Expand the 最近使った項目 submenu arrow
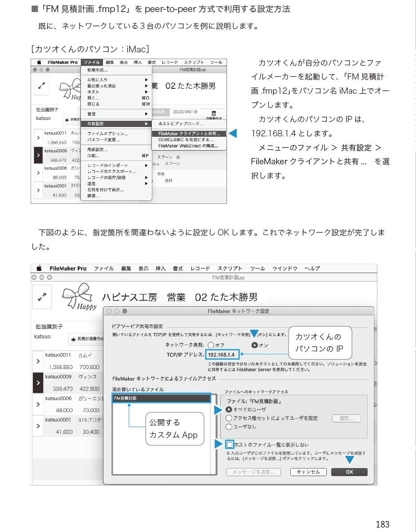This screenshot has height=532, width=416. coord(146,86)
